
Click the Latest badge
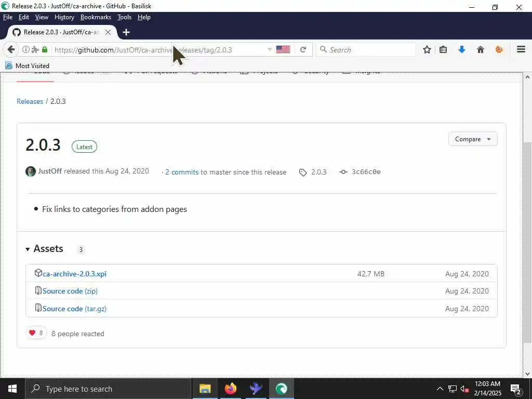(84, 147)
